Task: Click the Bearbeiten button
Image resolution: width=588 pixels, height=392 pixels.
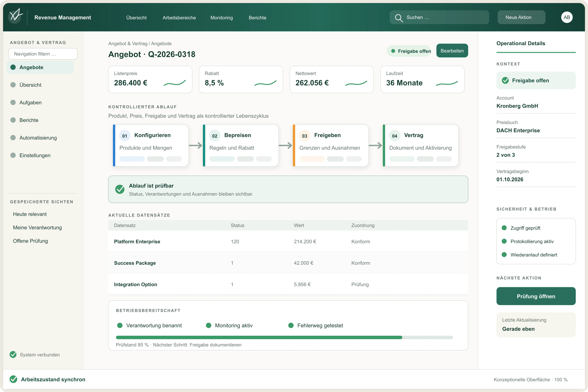Action: pyautogui.click(x=452, y=51)
